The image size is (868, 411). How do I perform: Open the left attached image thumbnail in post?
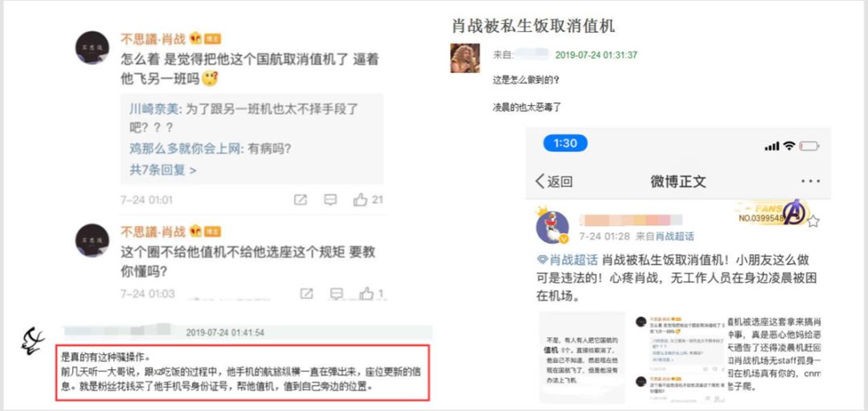(582, 356)
